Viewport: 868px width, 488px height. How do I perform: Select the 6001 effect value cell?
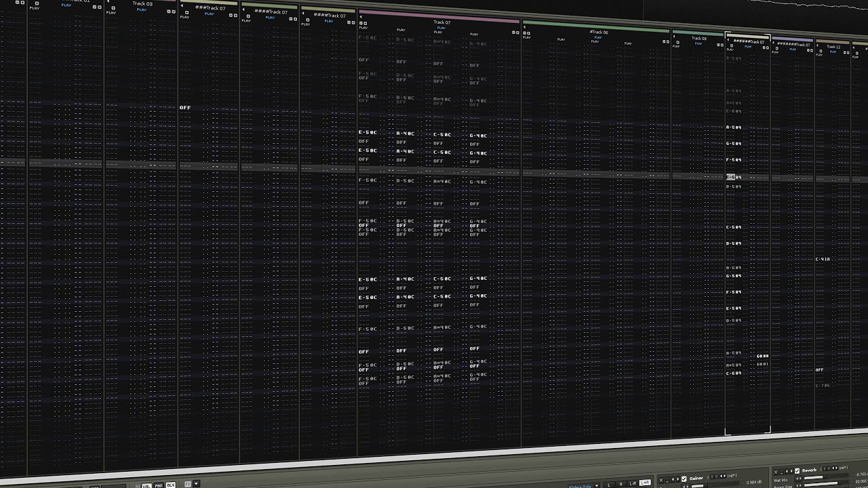point(762,364)
